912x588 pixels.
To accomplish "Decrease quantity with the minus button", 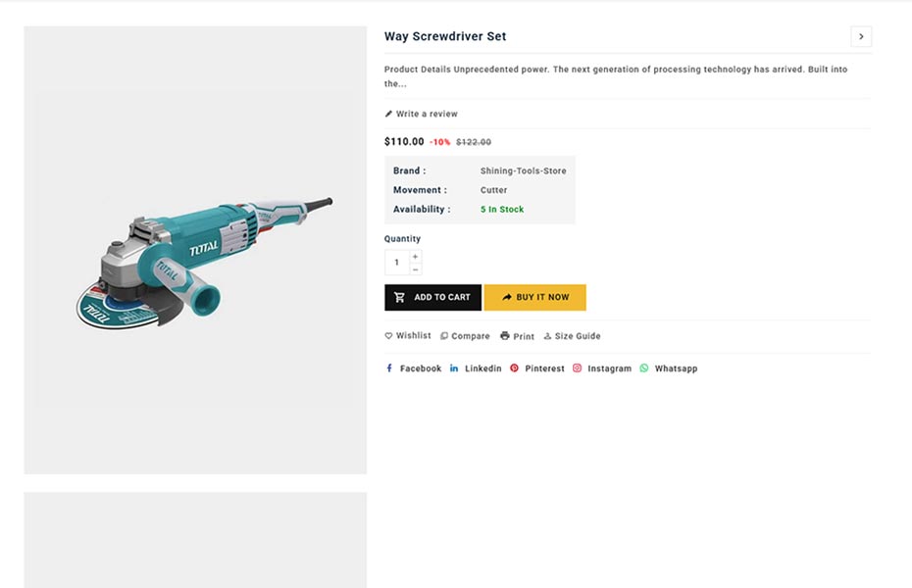I will [416, 269].
